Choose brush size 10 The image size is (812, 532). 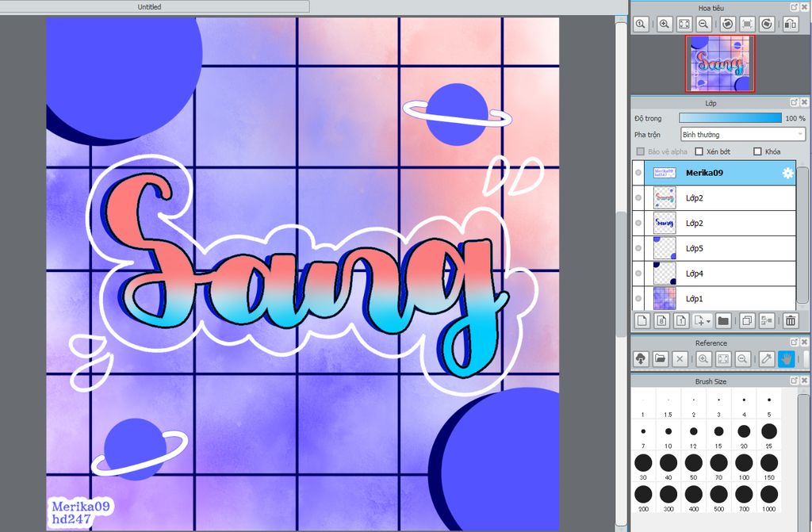coord(668,435)
